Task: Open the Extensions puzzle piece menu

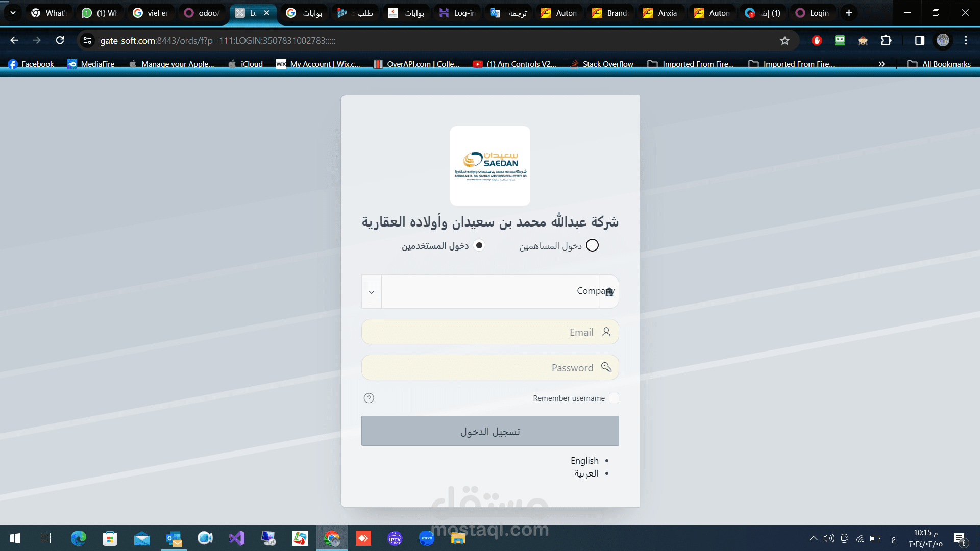Action: click(886, 40)
